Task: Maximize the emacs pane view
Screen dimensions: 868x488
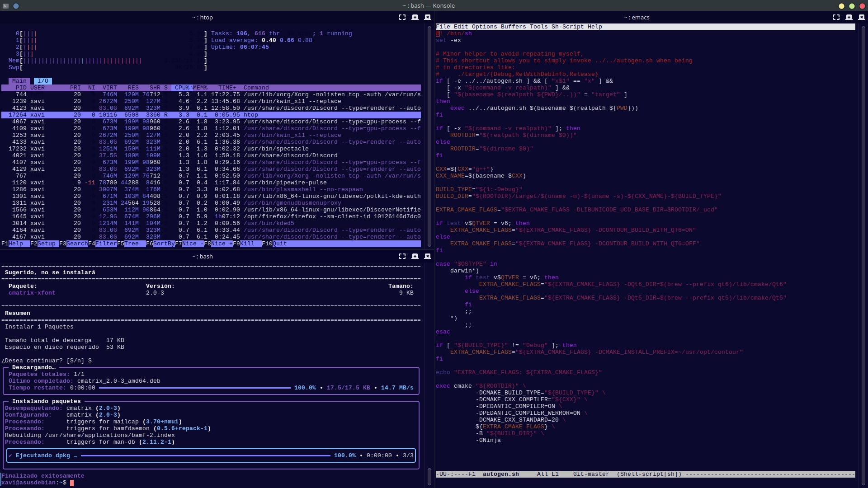Action: click(x=836, y=17)
